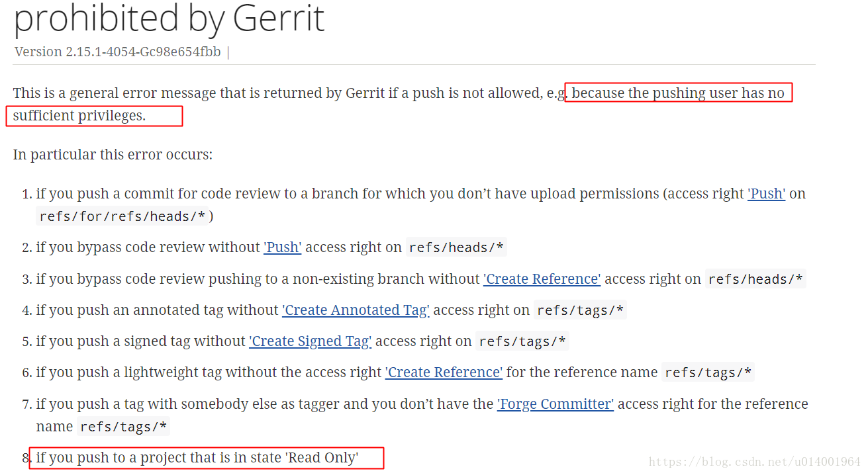The height and width of the screenshot is (475, 868).
Task: Click the blog.csdn.net watermark URL
Action: 755,462
